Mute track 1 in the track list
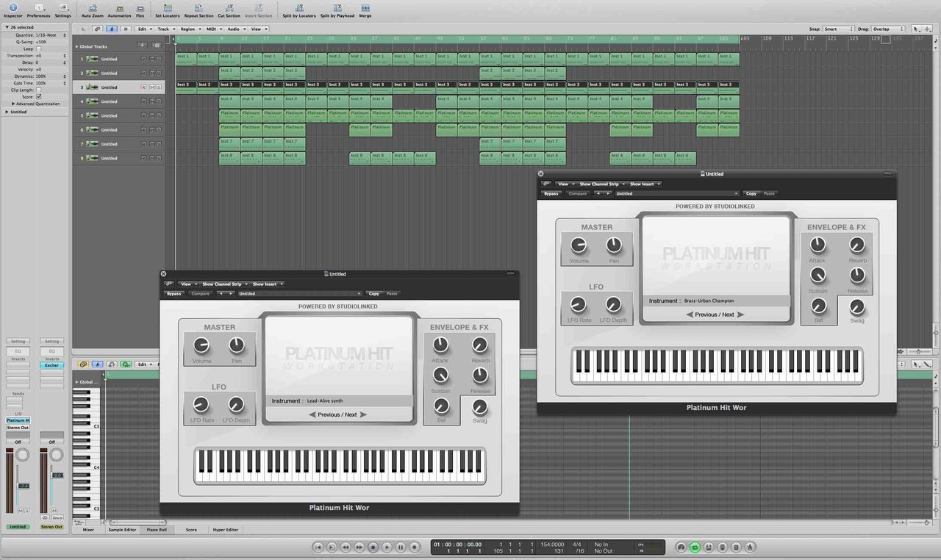The height and width of the screenshot is (560, 941). pyautogui.click(x=152, y=59)
